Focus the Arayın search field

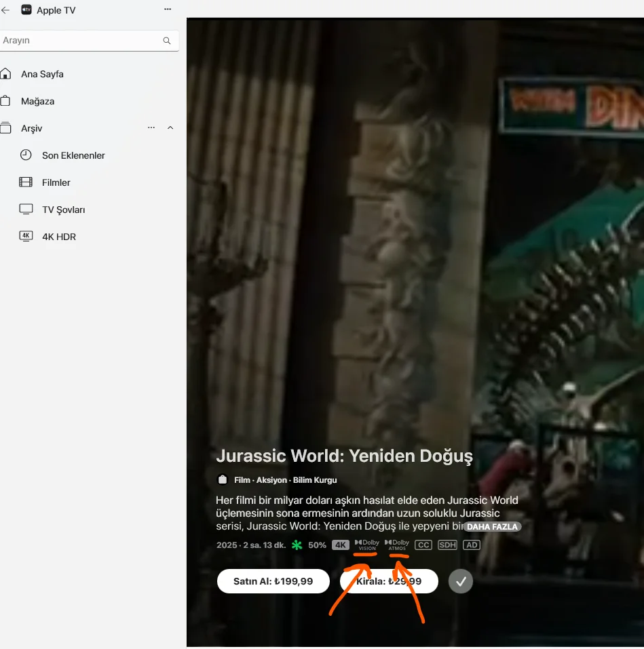pyautogui.click(x=89, y=41)
